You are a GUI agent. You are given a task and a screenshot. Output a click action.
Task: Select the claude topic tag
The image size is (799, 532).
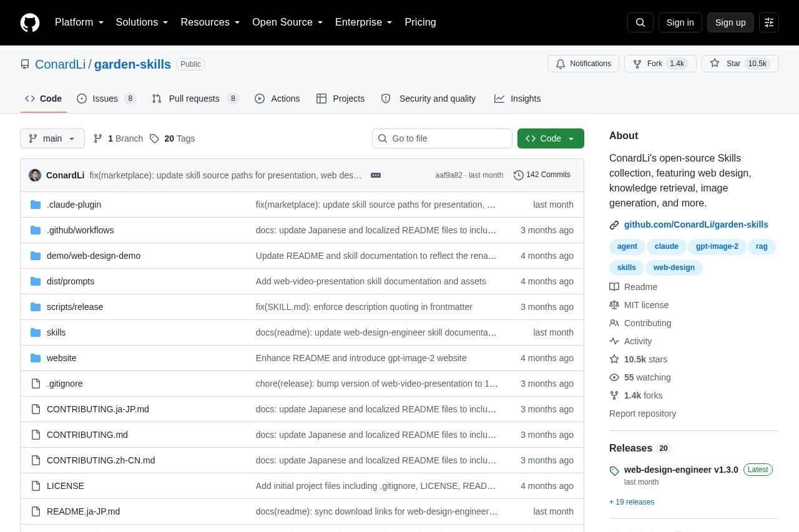(x=667, y=246)
